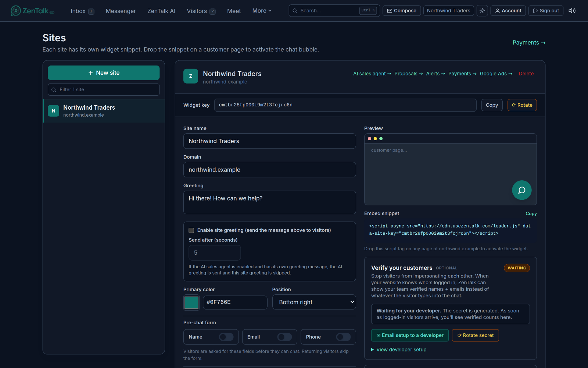Click the green dot in preview window
The height and width of the screenshot is (368, 588).
381,139
